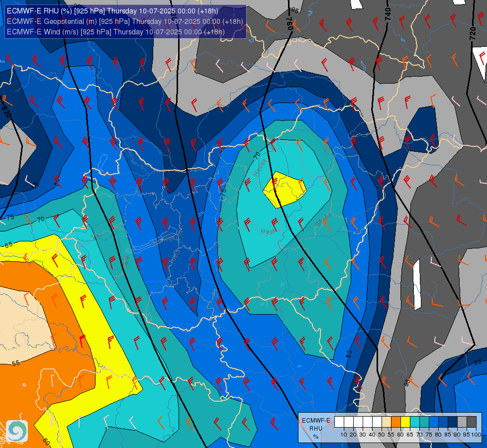Image resolution: width=487 pixels, height=448 pixels.
Task: Click the swirl logo icon at bottom-left
Action: [17, 431]
